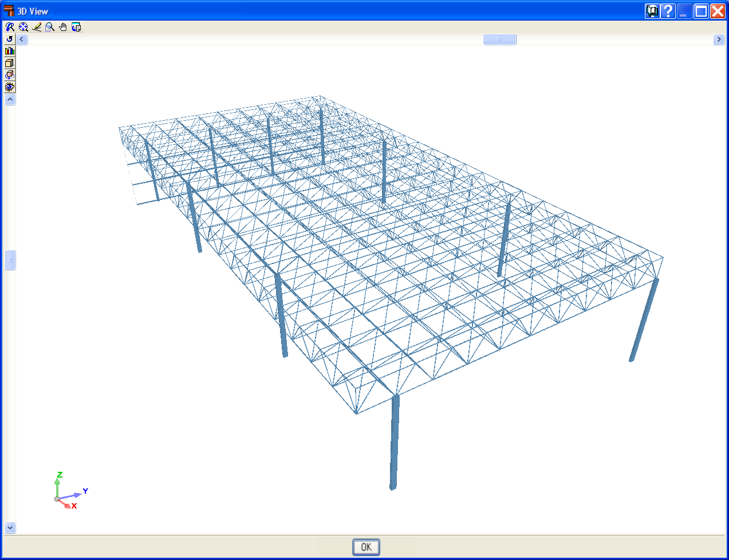Click the rotating cube icon
The height and width of the screenshot is (560, 729).
pos(10,75)
